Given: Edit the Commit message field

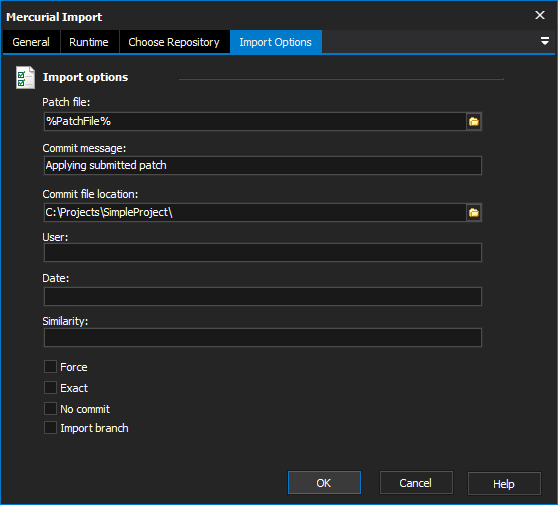Looking at the screenshot, I should pos(263,165).
